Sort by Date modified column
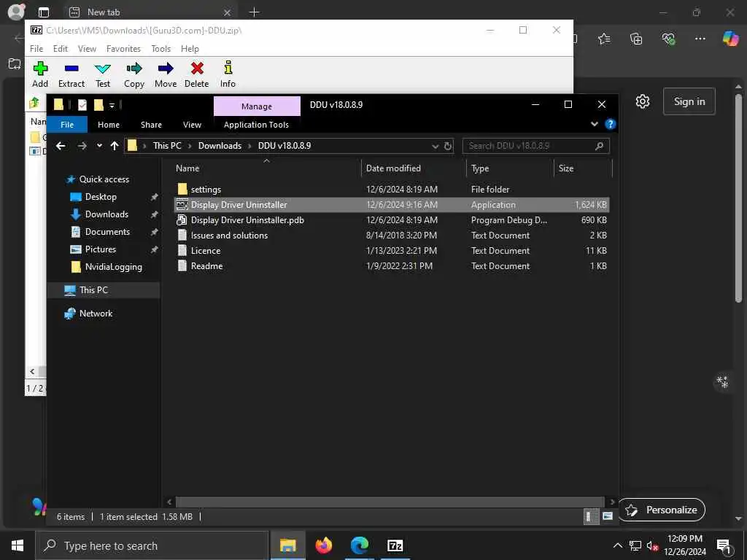Viewport: 747px width, 560px height. [393, 168]
